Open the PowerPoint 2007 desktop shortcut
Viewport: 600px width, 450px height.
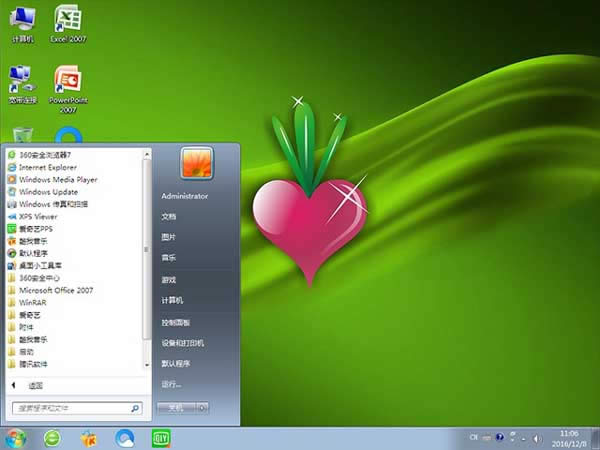(x=68, y=79)
